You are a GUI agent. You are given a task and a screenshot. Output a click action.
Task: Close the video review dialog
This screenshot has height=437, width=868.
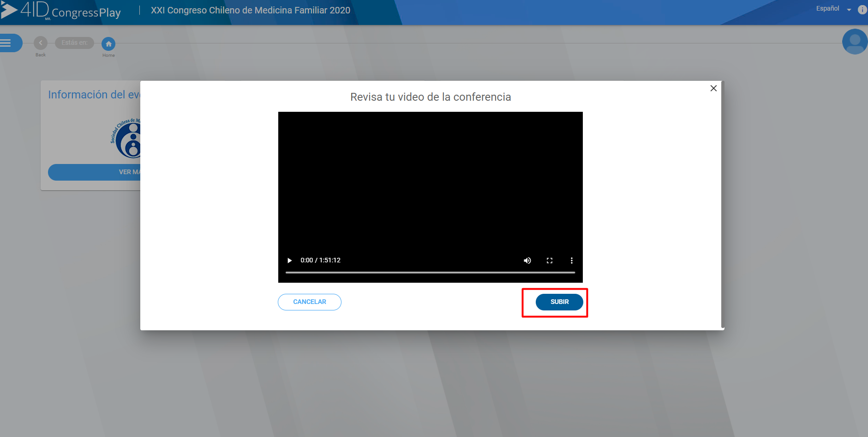pyautogui.click(x=713, y=88)
